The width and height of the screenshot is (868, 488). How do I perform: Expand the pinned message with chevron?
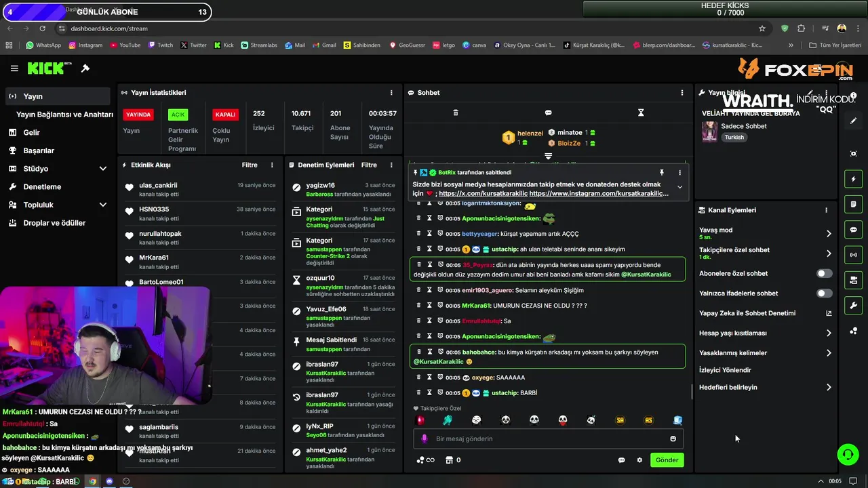point(679,187)
